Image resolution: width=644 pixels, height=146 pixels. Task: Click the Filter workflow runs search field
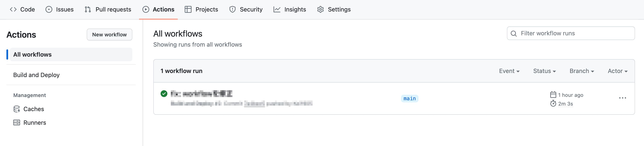[570, 33]
